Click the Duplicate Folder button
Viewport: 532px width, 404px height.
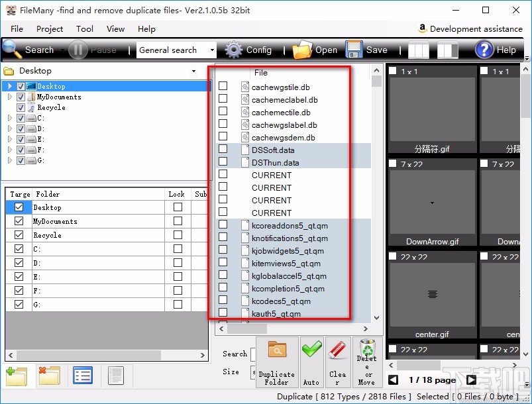click(x=276, y=362)
